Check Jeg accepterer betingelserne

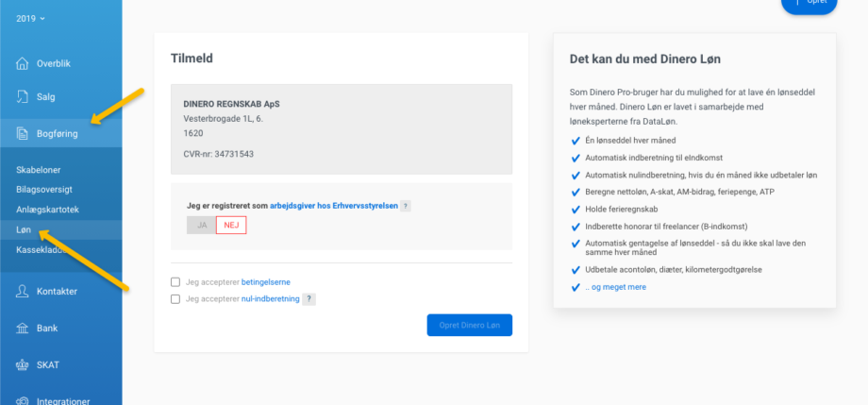pyautogui.click(x=175, y=282)
